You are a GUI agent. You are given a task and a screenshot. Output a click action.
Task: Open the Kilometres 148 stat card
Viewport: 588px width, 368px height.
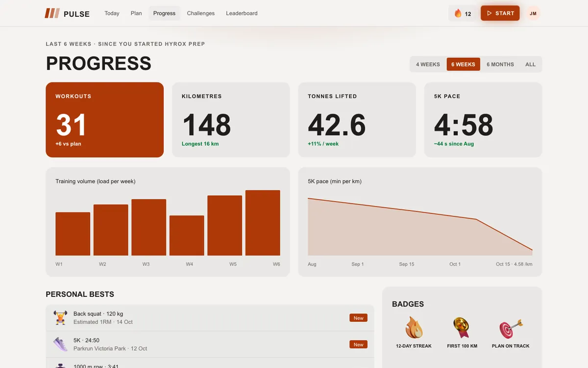pyautogui.click(x=231, y=120)
